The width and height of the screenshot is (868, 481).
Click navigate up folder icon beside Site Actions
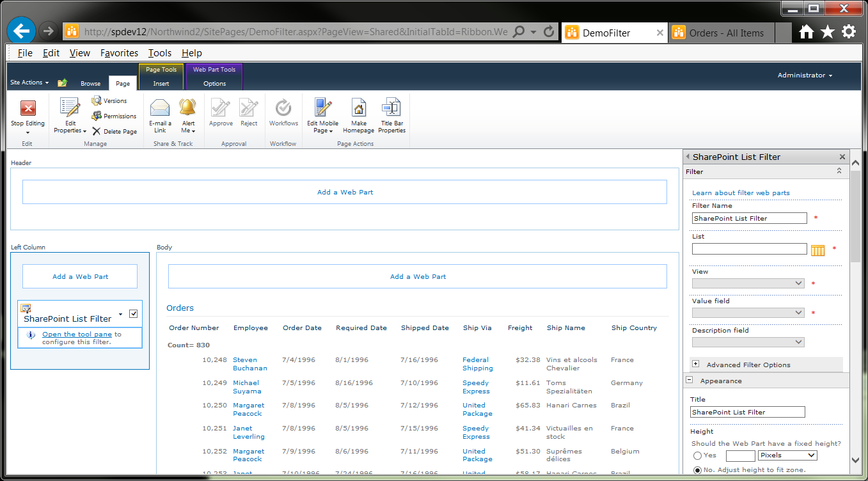pos(62,83)
